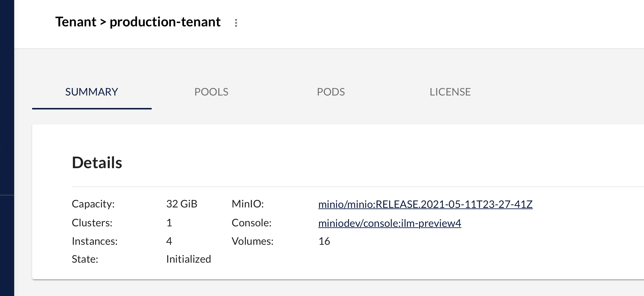Go to the PODS tab
Viewport: 644px width, 296px height.
coord(331,92)
